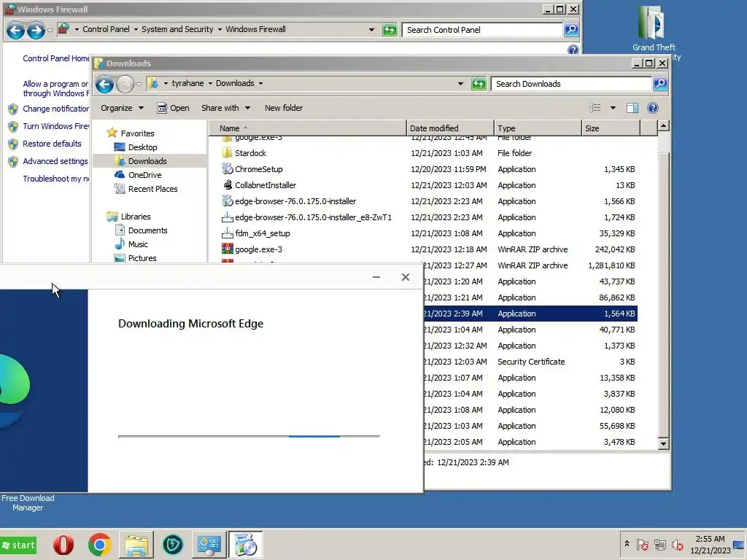The height and width of the screenshot is (560, 747).
Task: Click the Edge download progress bar
Action: tap(249, 436)
